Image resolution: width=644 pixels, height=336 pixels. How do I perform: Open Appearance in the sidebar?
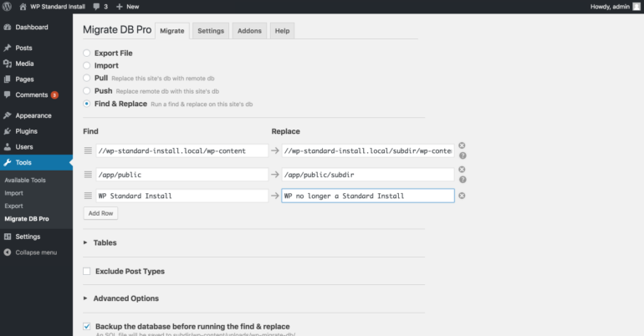point(32,116)
